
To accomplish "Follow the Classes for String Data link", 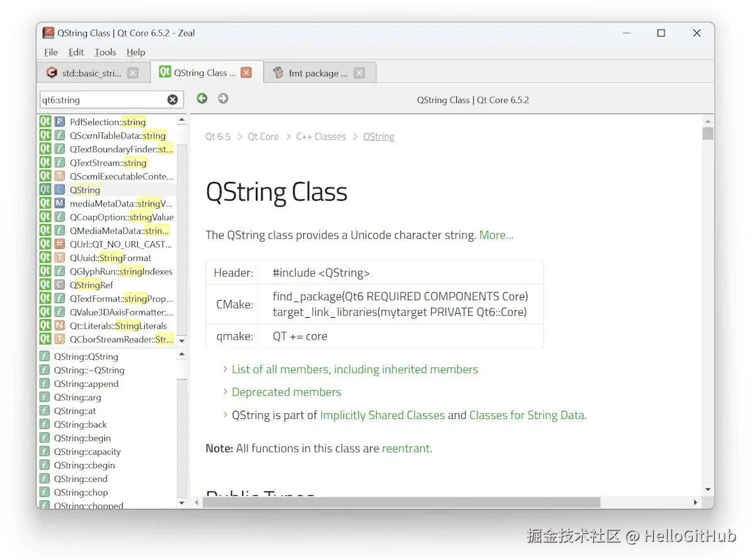I will pos(527,415).
